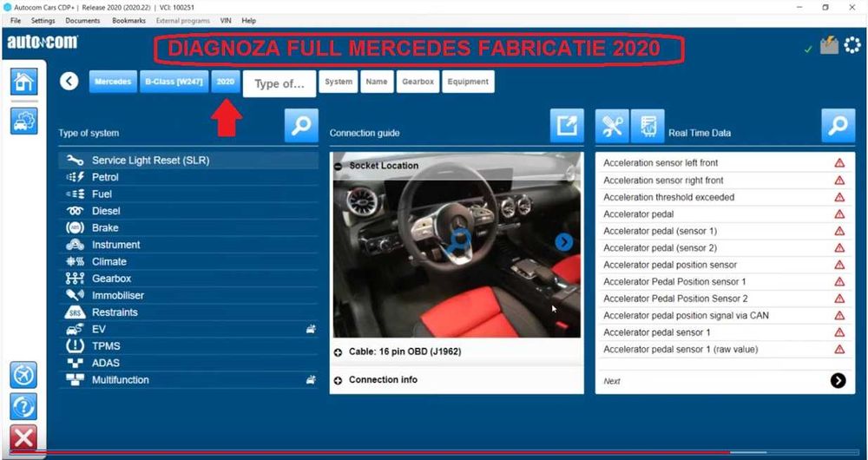This screenshot has width=868, height=460.
Task: Select Accelerator pedal (sensor 2) entry
Action: [725, 247]
